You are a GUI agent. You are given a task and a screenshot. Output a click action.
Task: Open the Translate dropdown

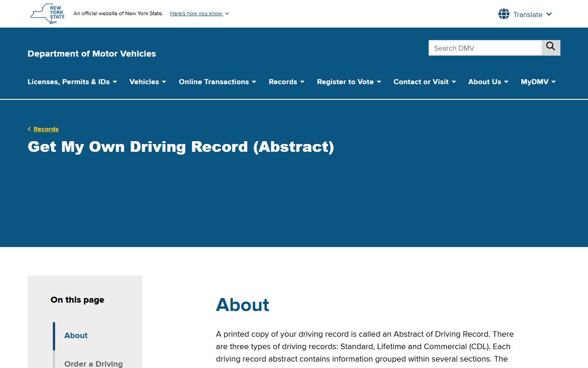525,14
